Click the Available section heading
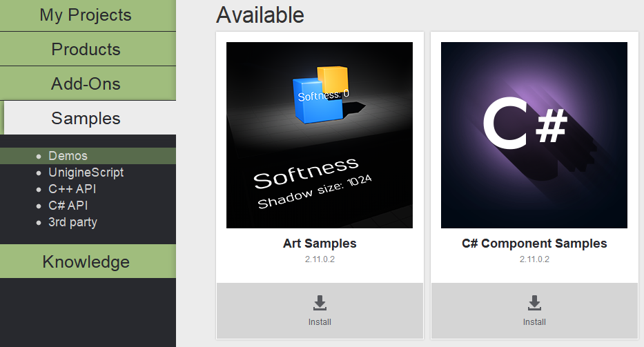 [260, 14]
